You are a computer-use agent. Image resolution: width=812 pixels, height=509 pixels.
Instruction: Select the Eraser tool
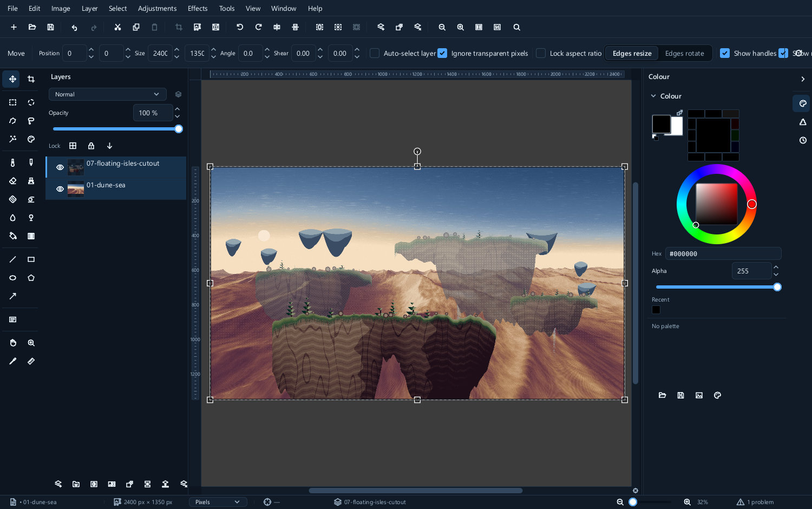(x=12, y=181)
